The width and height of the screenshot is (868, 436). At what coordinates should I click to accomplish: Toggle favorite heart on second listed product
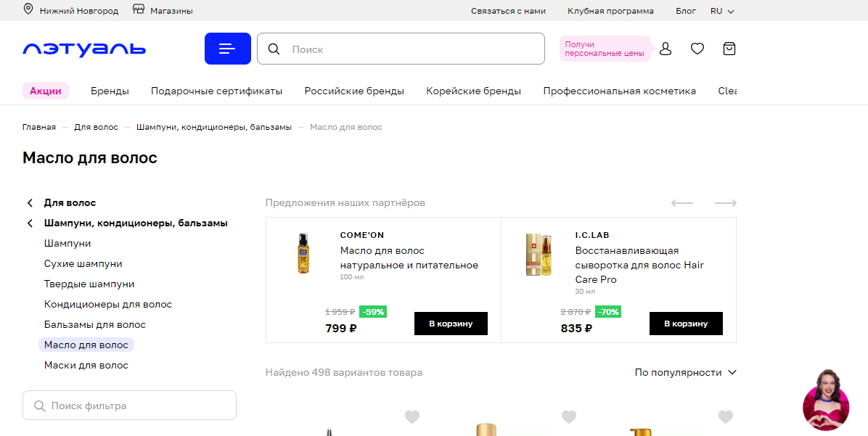(569, 417)
